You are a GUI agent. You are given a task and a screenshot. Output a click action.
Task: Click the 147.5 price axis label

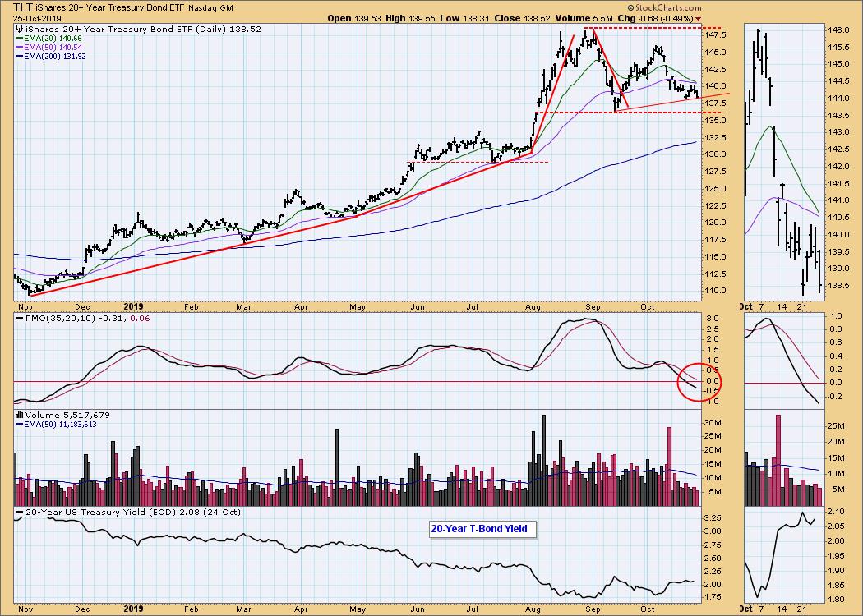[716, 35]
